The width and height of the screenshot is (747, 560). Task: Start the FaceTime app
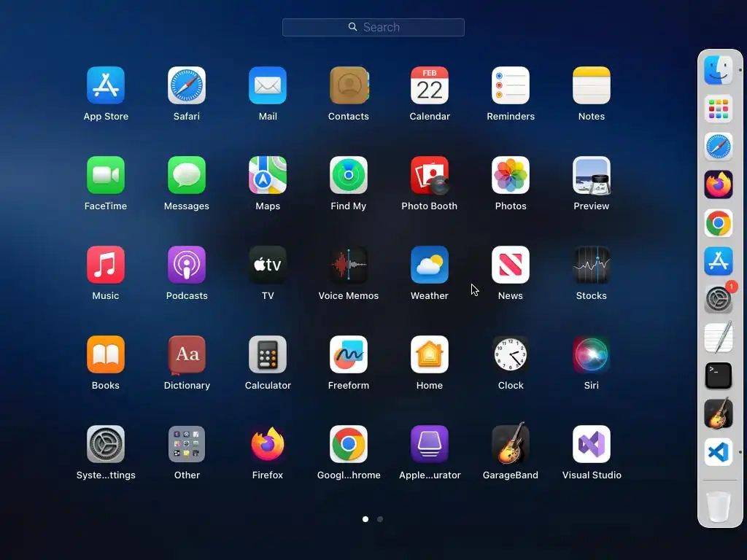click(106, 175)
